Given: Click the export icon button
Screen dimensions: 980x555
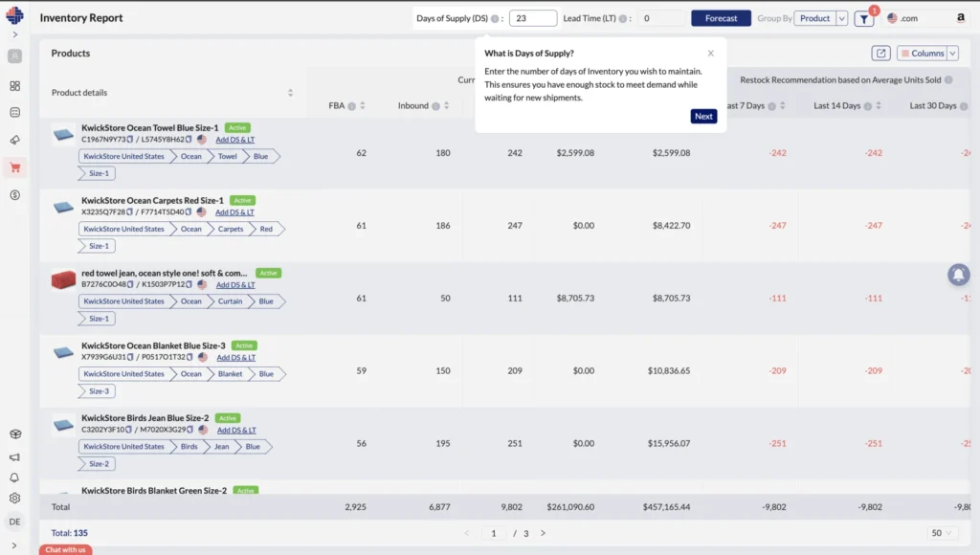Looking at the screenshot, I should (x=880, y=54).
